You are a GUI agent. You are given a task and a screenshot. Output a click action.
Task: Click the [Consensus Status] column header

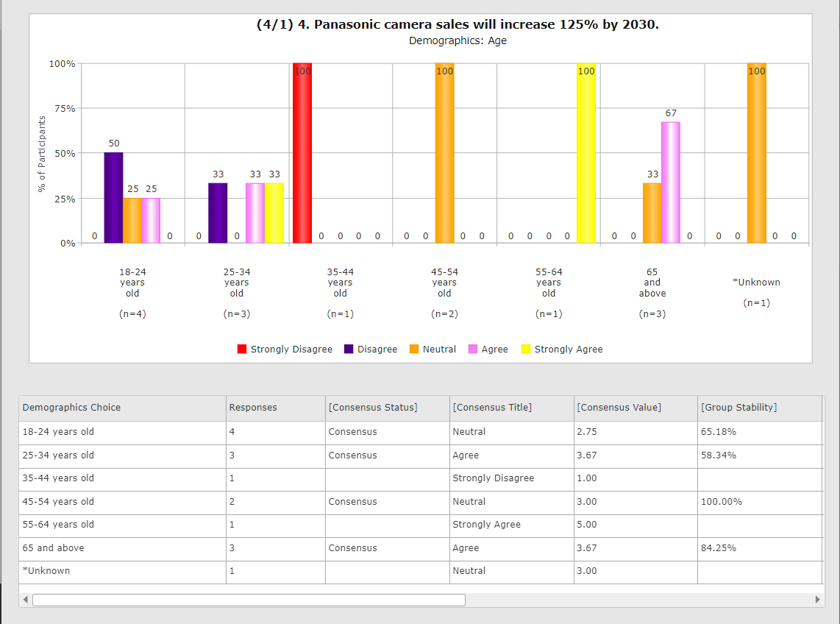click(x=372, y=408)
